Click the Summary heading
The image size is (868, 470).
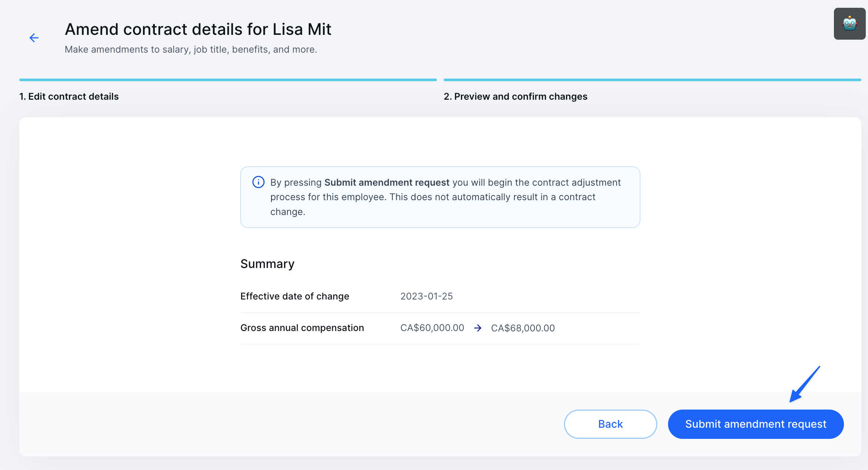tap(267, 264)
